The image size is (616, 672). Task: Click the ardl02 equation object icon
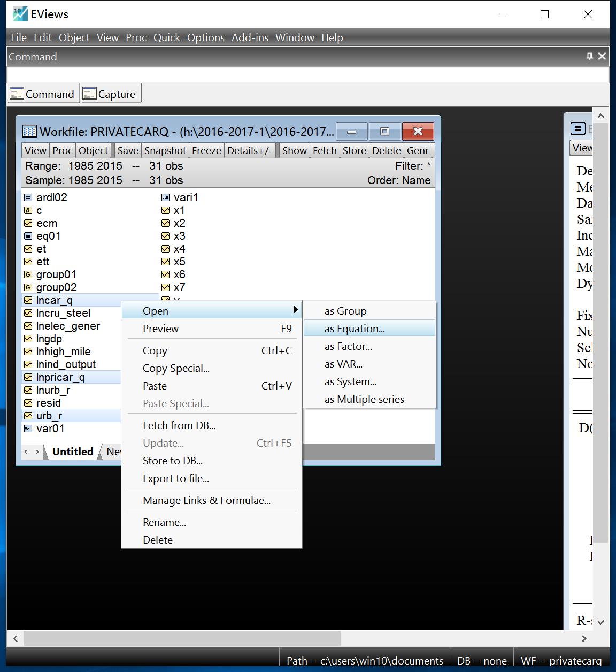pyautogui.click(x=28, y=197)
